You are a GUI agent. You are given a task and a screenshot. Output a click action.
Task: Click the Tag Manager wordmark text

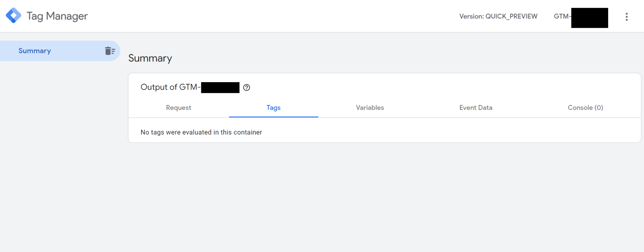point(57,15)
